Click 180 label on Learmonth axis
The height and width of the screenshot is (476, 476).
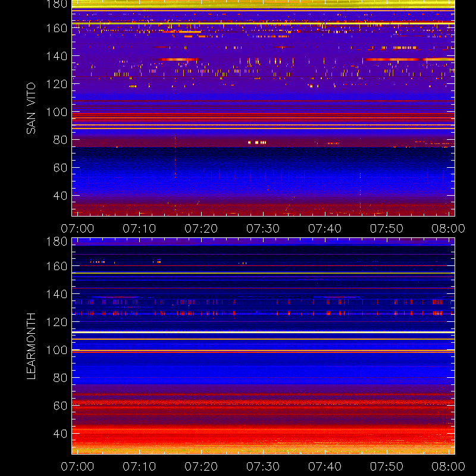point(57,242)
